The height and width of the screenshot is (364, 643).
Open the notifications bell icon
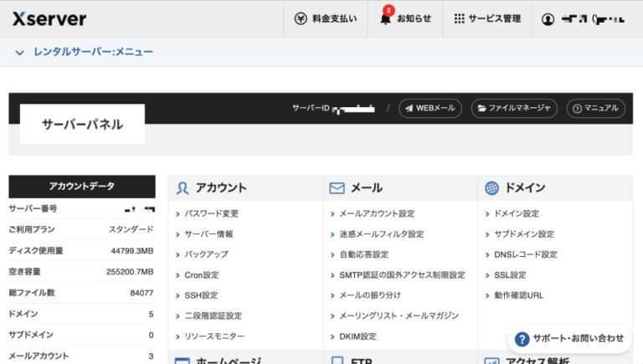coord(385,18)
